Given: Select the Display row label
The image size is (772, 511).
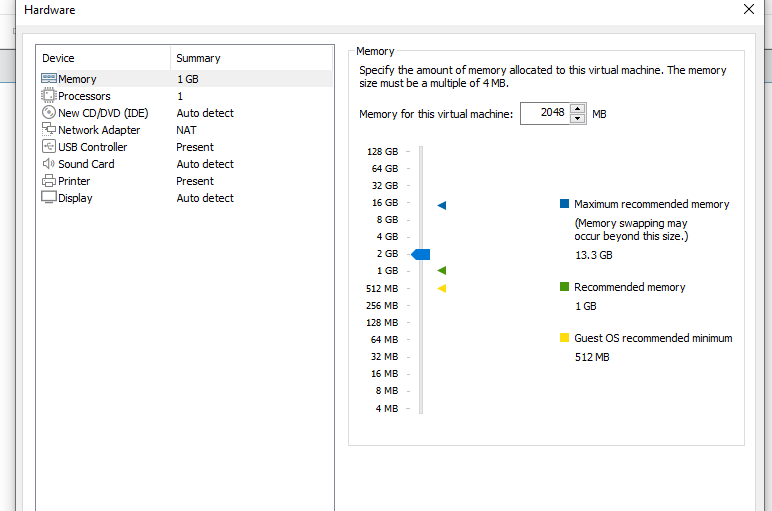Looking at the screenshot, I should [x=75, y=198].
